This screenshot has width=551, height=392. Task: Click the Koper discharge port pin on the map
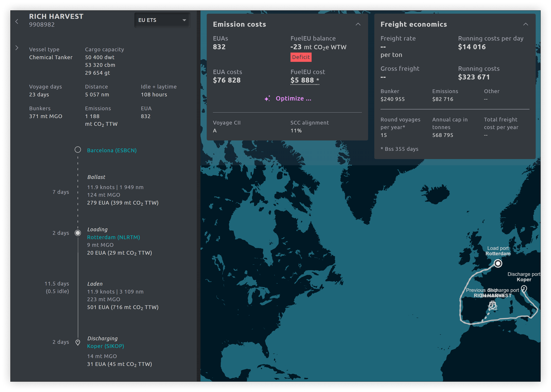(x=524, y=289)
